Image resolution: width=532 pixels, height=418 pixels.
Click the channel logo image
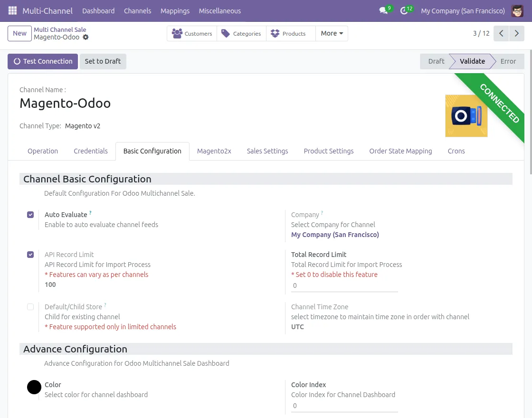click(x=466, y=116)
